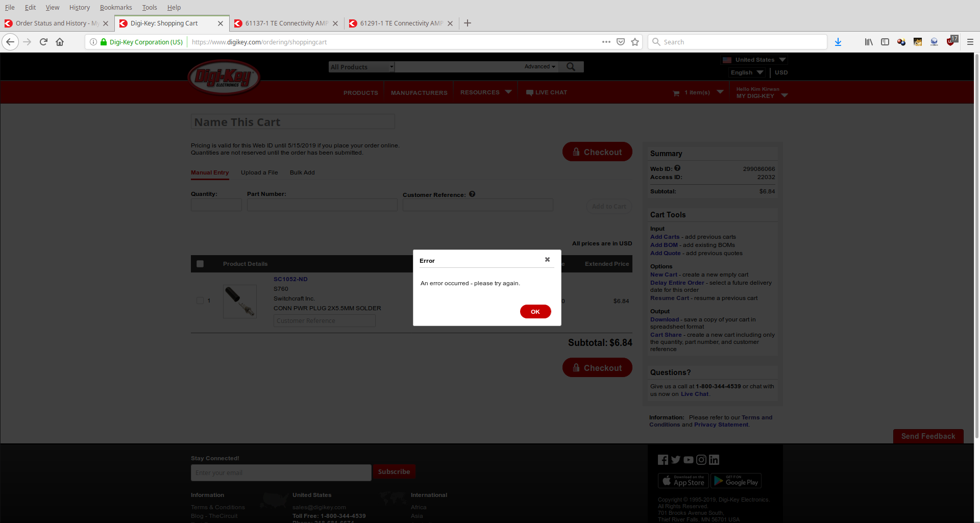This screenshot has width=980, height=523.
Task: Click the bottom Checkout button
Action: point(597,367)
